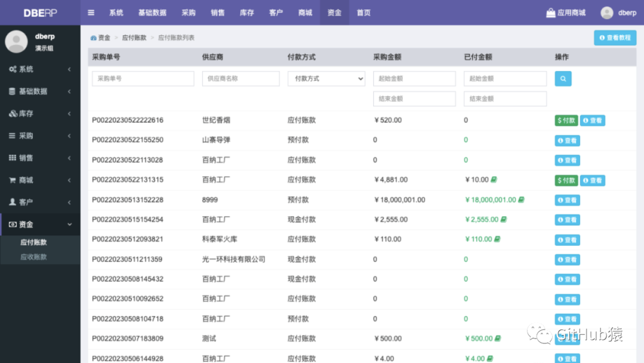The width and height of the screenshot is (644, 363).
Task: Toggle the hamburger sidebar menu icon
Action: tap(91, 13)
